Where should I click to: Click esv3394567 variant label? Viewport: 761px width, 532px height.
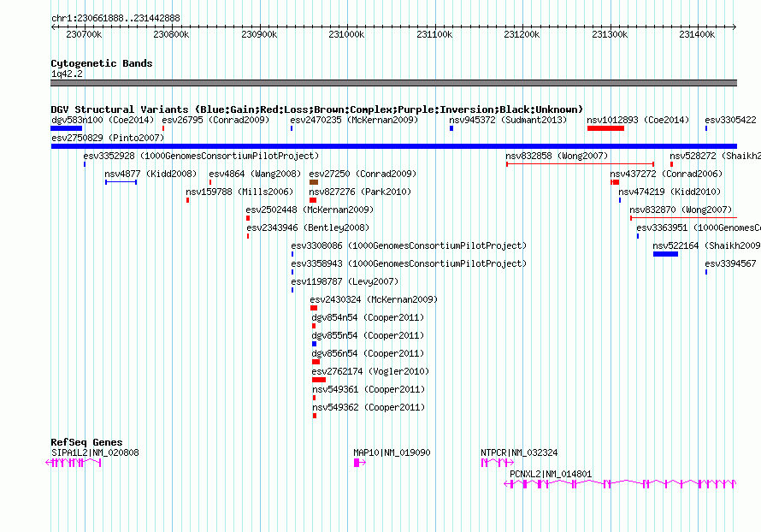coord(730,263)
